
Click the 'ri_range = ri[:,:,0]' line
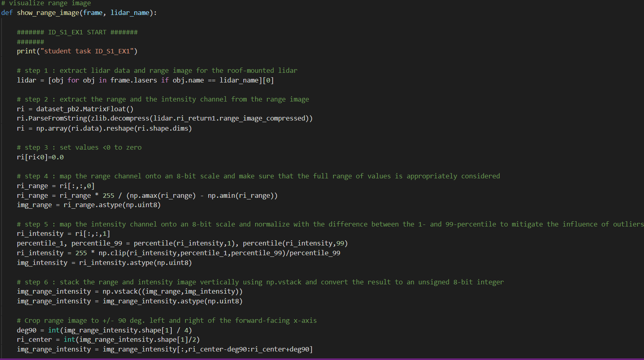55,186
